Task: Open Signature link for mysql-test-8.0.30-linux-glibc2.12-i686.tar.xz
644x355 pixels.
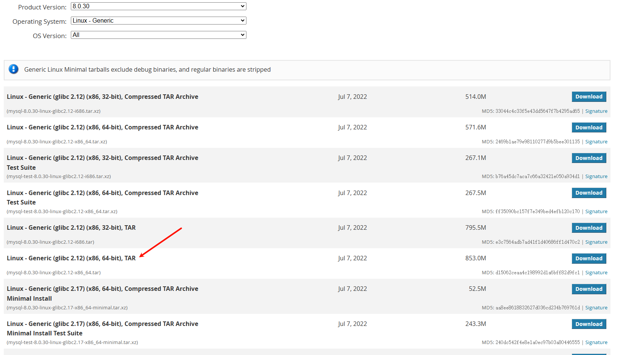Action: [596, 177]
